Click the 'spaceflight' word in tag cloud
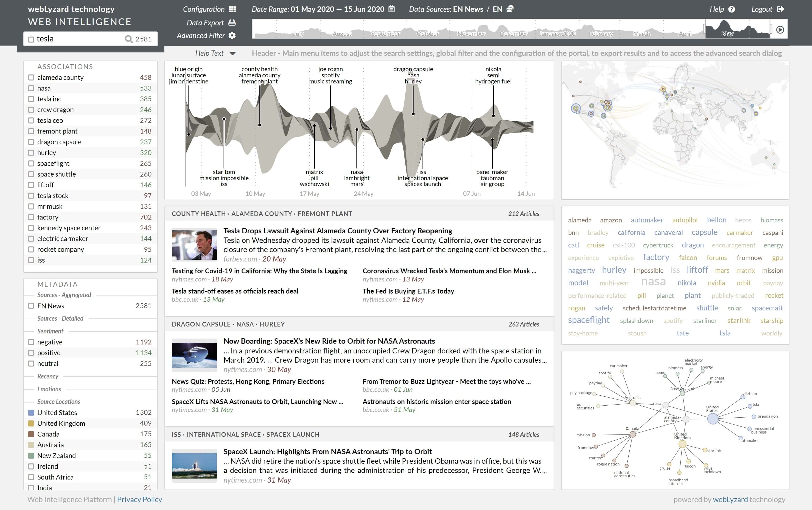Screen dimensions: 812x510 (588, 320)
